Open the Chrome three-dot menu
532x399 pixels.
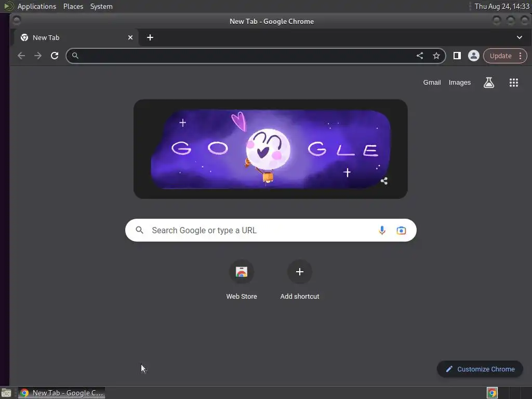point(521,56)
